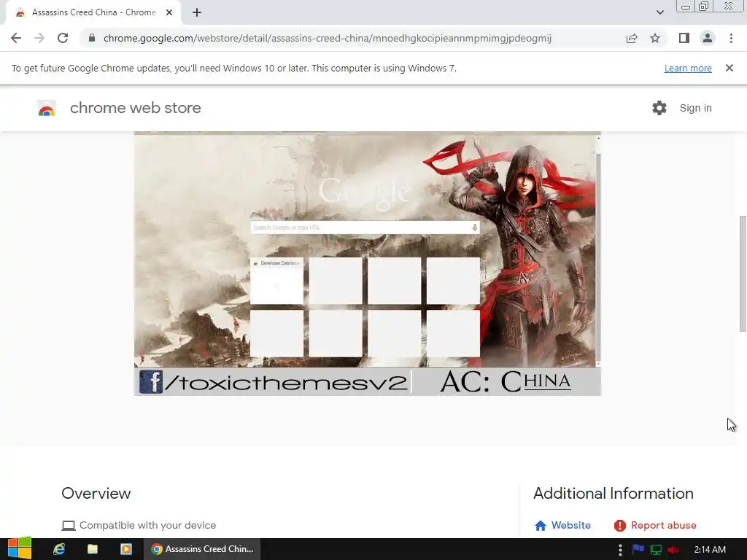Share this page icon in address bar
The height and width of the screenshot is (560, 747).
pyautogui.click(x=632, y=38)
